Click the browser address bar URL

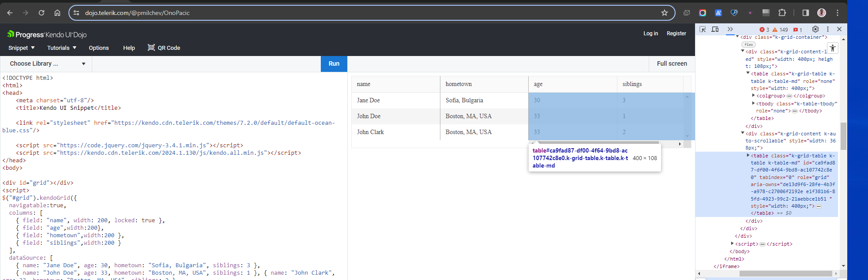coord(137,13)
